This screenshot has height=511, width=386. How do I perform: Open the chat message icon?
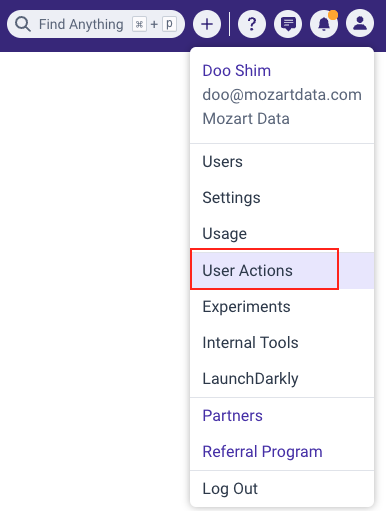[x=288, y=24]
